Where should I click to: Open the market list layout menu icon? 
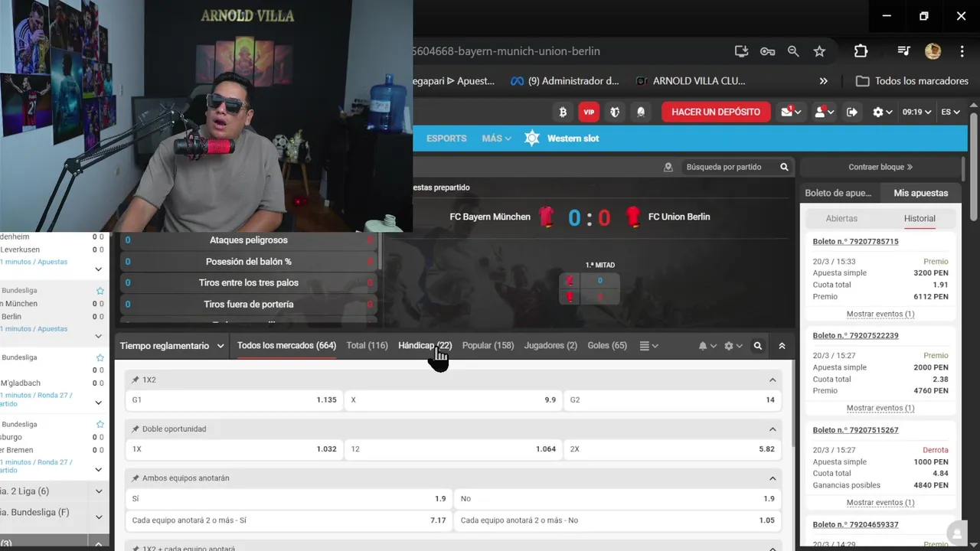pyautogui.click(x=648, y=346)
